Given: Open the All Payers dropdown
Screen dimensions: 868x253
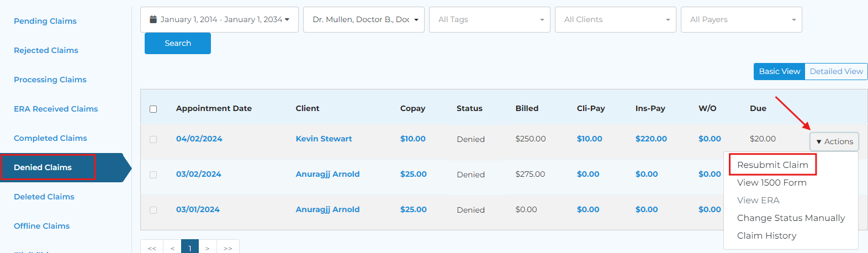Looking at the screenshot, I should point(741,20).
